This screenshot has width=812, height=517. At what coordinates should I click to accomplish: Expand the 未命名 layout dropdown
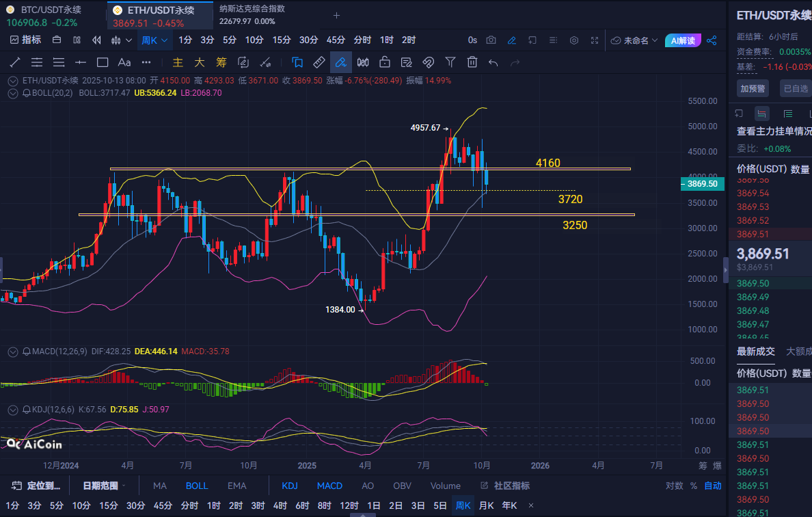point(634,40)
